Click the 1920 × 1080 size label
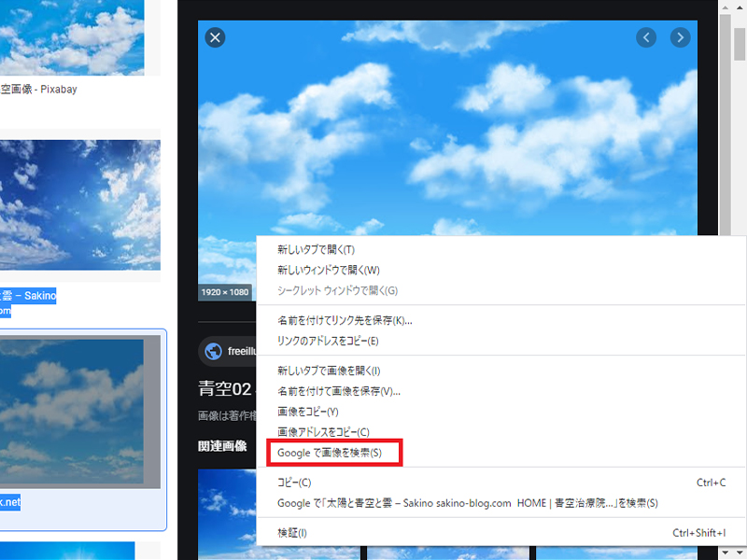The width and height of the screenshot is (747, 560). [225, 292]
